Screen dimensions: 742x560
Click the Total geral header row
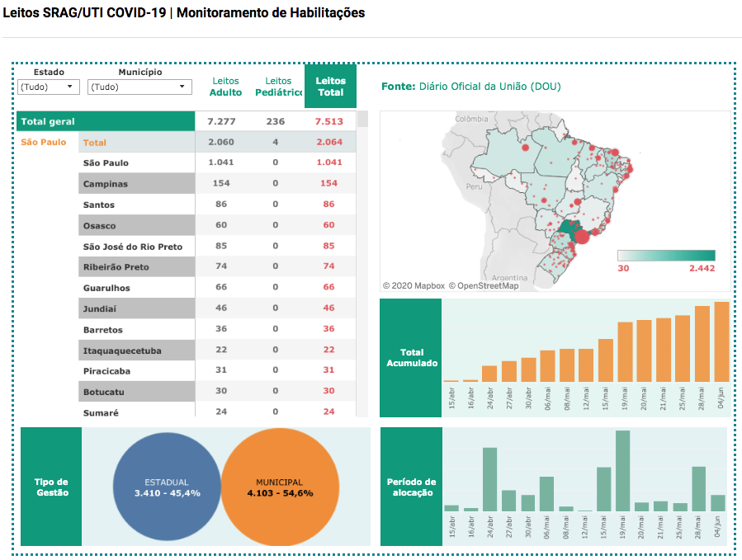click(x=105, y=121)
